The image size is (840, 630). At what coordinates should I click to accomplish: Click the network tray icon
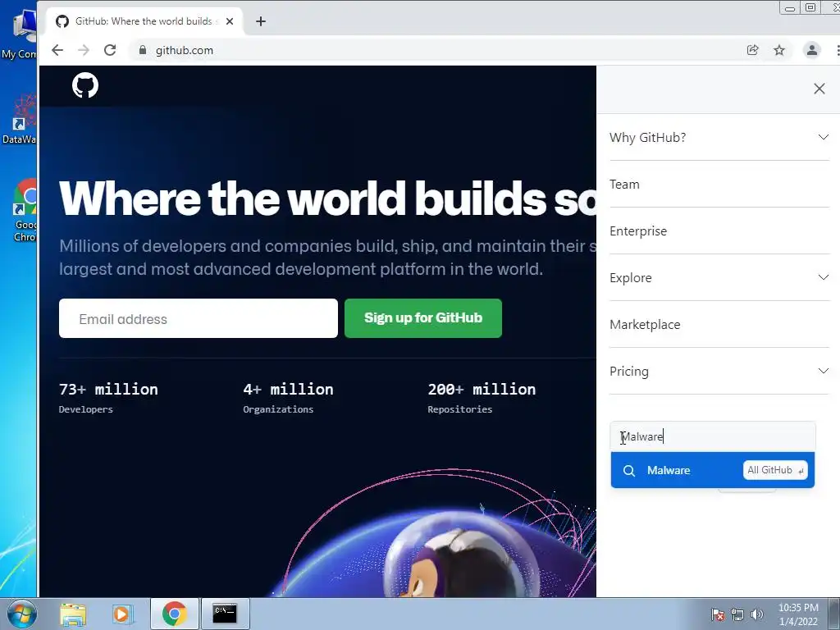[737, 614]
